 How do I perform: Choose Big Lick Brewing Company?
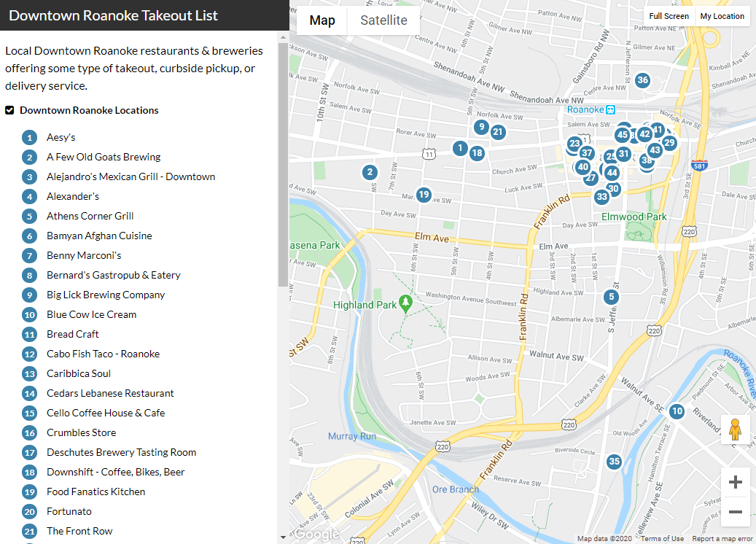(106, 295)
